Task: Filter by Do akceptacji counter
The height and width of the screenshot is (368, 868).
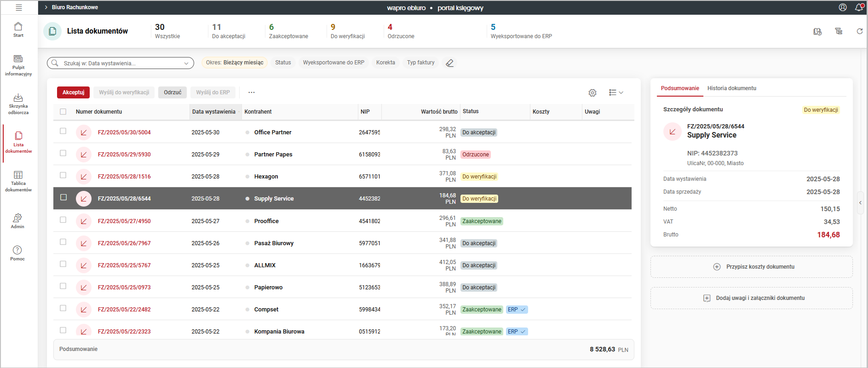Action: 229,31
